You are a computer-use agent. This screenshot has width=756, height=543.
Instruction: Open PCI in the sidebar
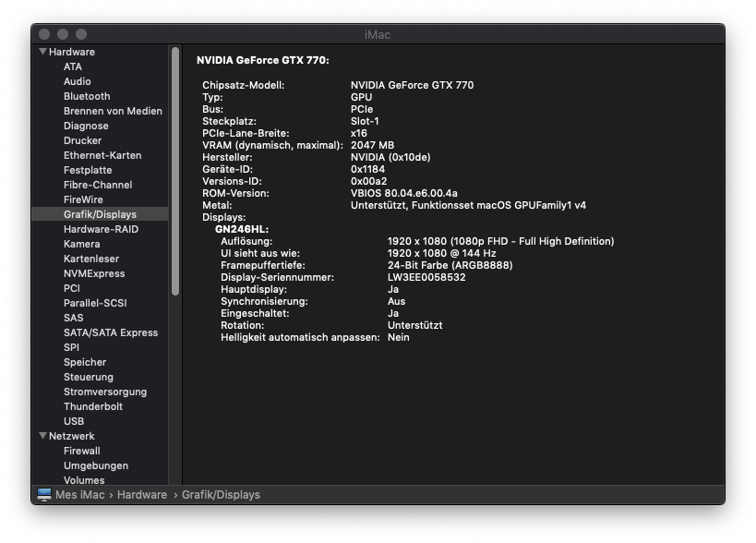pyautogui.click(x=72, y=288)
